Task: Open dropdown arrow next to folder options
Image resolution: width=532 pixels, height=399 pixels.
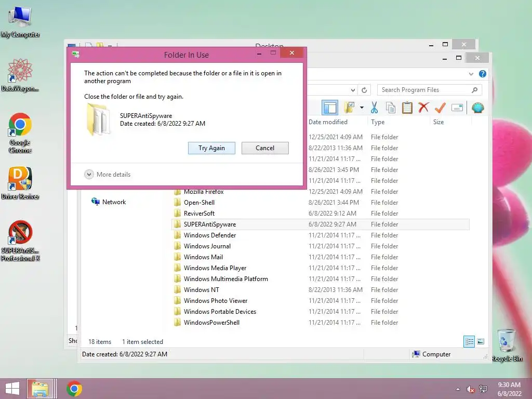Action: pyautogui.click(x=362, y=108)
